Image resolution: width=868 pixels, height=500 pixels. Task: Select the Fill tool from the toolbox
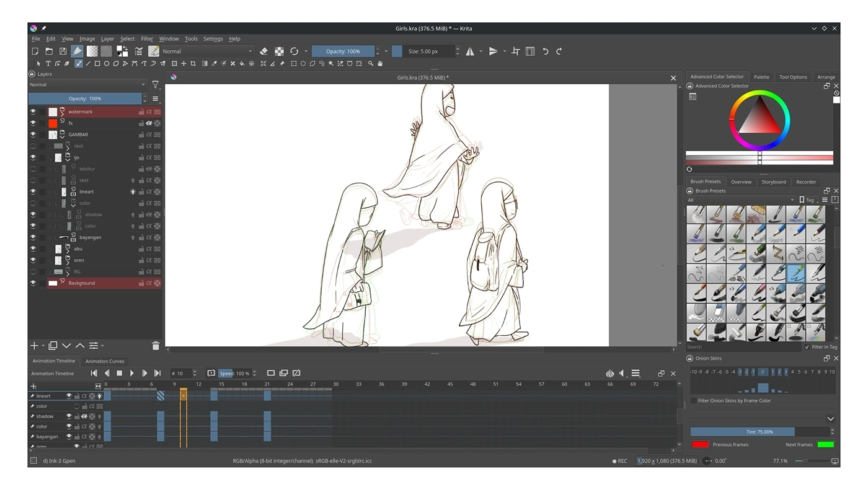pyautogui.click(x=241, y=64)
